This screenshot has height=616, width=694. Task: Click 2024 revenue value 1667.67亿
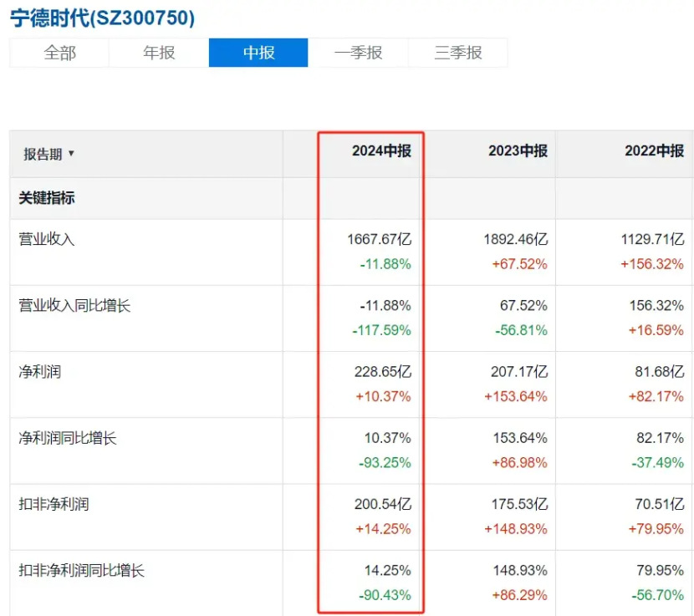tap(379, 240)
